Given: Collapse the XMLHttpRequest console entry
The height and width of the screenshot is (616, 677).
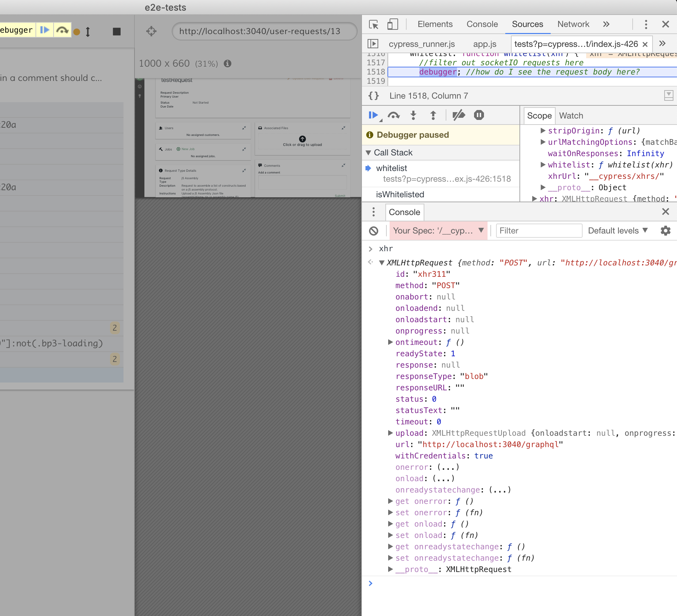Looking at the screenshot, I should click(x=382, y=263).
